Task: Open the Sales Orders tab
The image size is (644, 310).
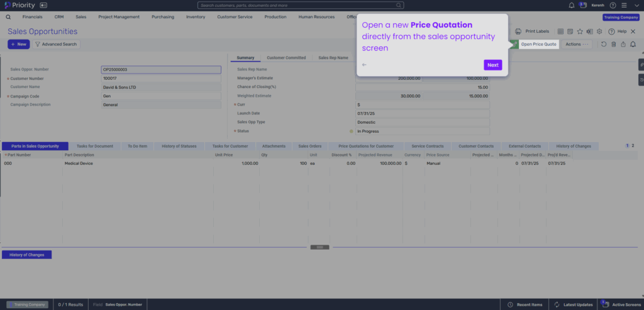Action: [x=310, y=146]
